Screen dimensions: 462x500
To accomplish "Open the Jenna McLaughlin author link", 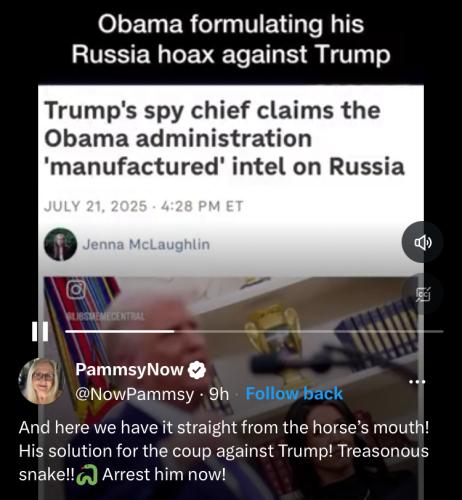I will [146, 244].
